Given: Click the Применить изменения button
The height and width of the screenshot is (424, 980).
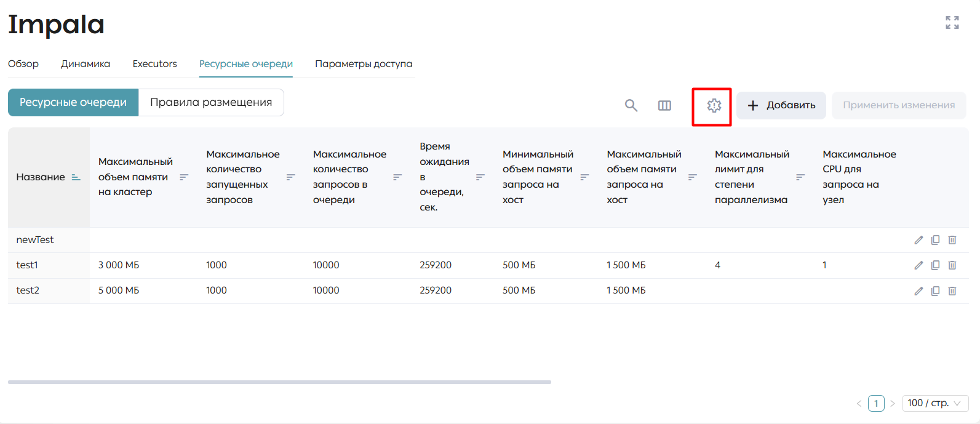Looking at the screenshot, I should click(x=899, y=105).
